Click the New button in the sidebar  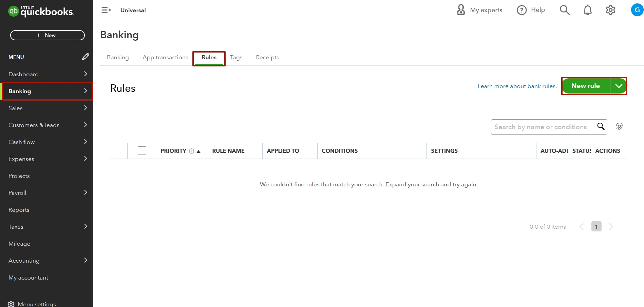tap(47, 35)
